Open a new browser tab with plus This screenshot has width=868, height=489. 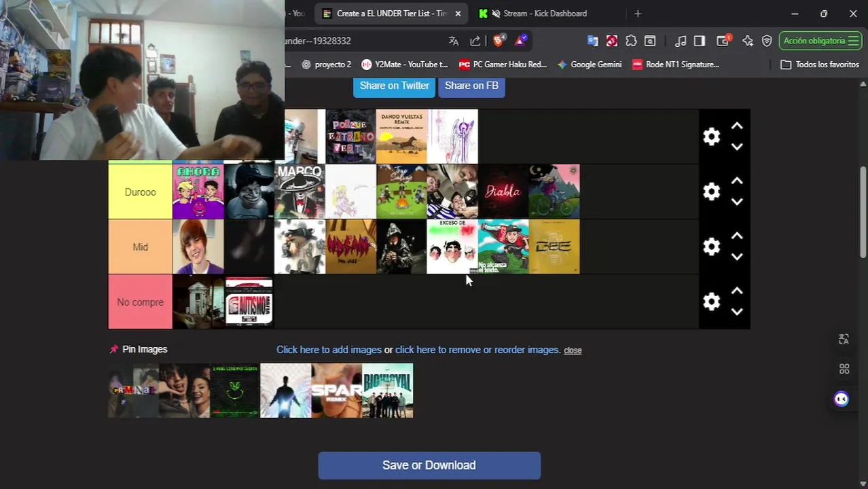click(637, 14)
